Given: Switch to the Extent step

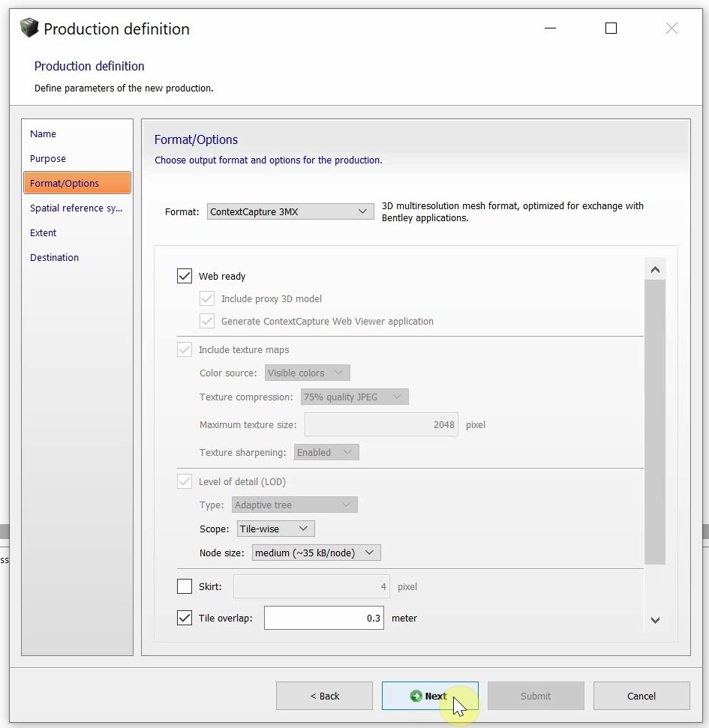Looking at the screenshot, I should click(x=44, y=233).
